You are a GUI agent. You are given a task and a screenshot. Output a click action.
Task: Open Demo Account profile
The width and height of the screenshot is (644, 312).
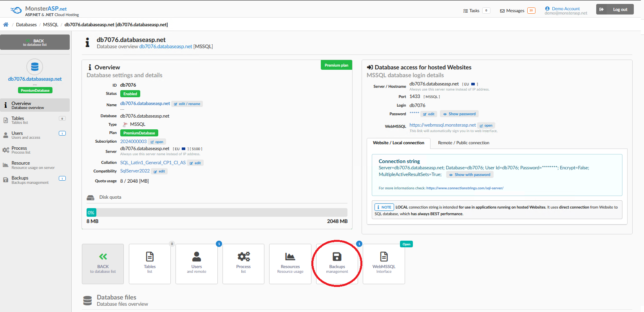(566, 11)
